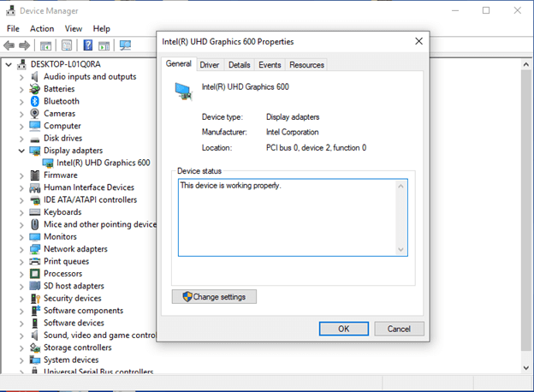Click the Device Manager scrollbar up arrow

tap(525, 64)
